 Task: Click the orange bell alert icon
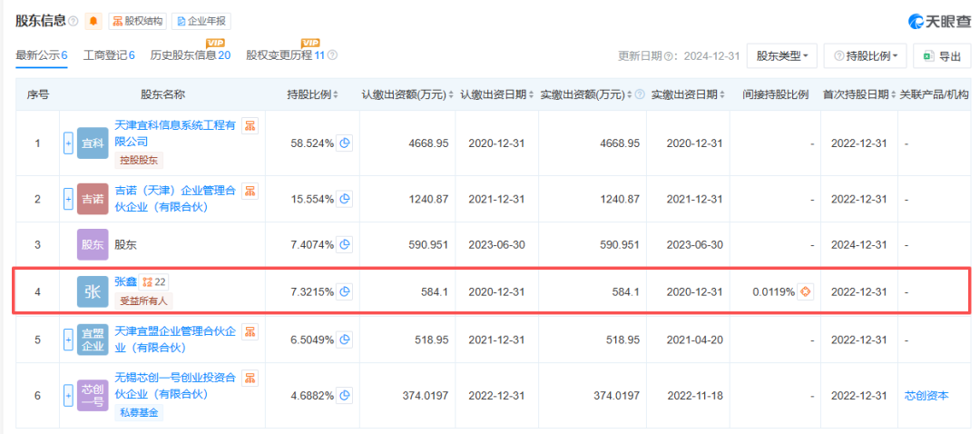tap(93, 21)
